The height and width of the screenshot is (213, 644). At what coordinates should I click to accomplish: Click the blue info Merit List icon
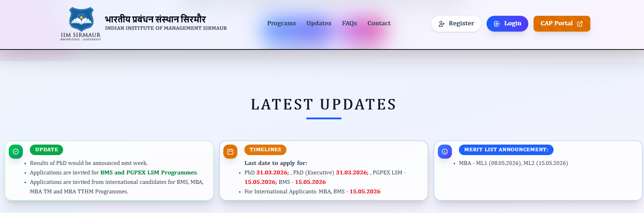445,152
